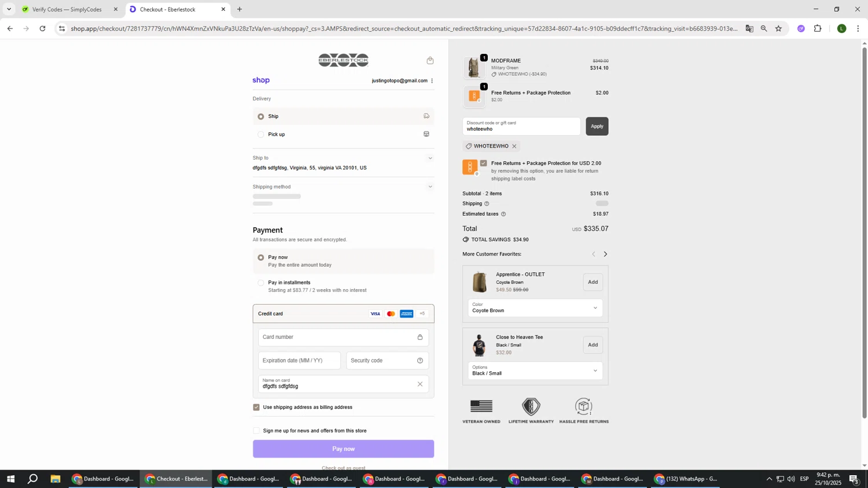View site information icon in address bar
868x488 pixels.
pos(62,28)
